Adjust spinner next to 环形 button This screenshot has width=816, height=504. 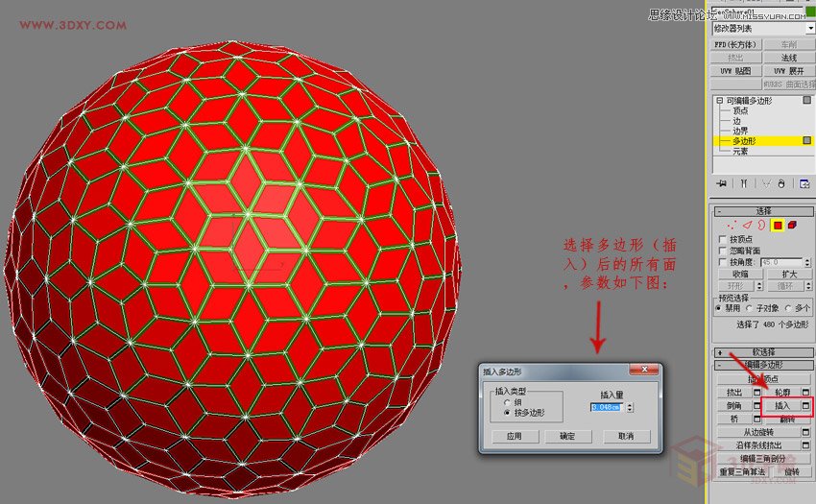[x=759, y=286]
